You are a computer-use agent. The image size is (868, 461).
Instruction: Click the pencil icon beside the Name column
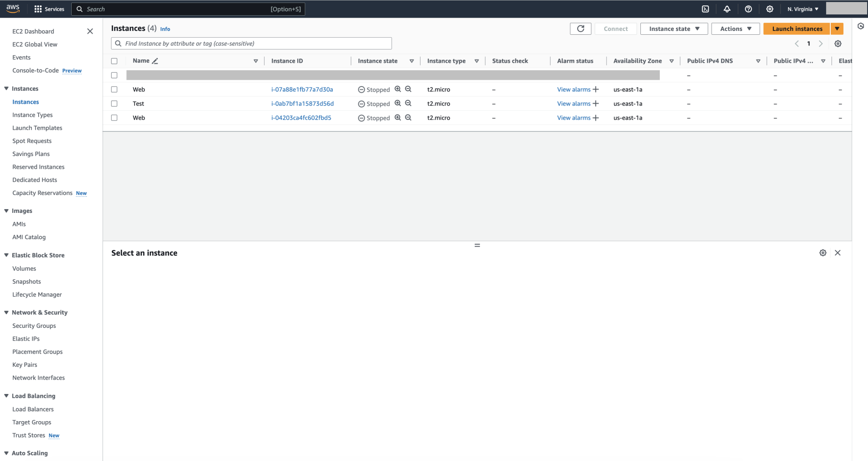point(155,61)
